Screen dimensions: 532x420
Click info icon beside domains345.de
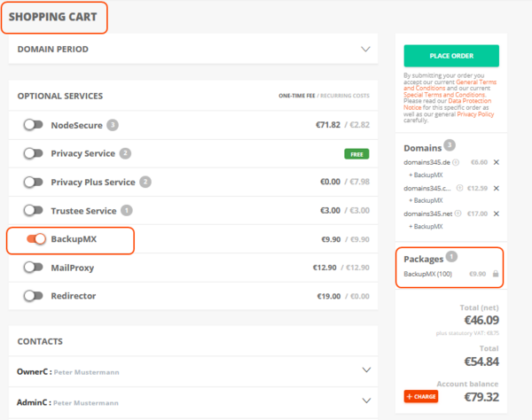(x=456, y=162)
